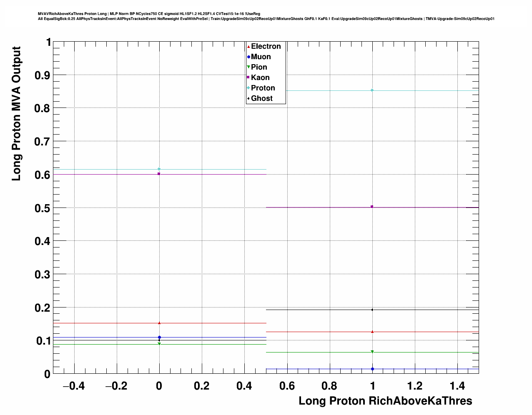Click the blue Muon circle in legend
532x415 pixels.
pos(248,57)
